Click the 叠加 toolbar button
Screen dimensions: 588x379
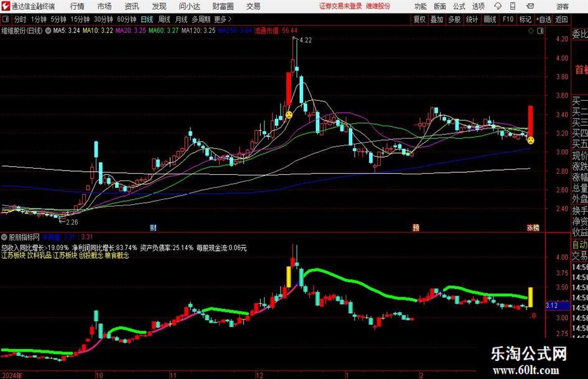(x=437, y=19)
